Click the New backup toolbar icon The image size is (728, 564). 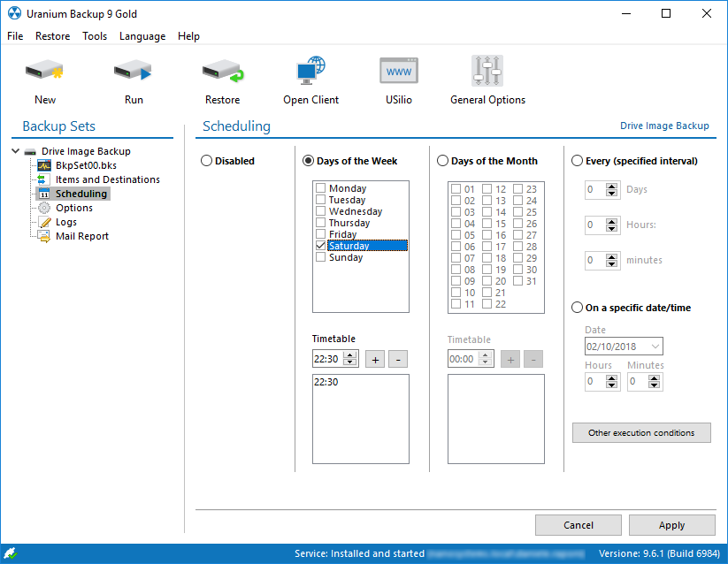(44, 72)
